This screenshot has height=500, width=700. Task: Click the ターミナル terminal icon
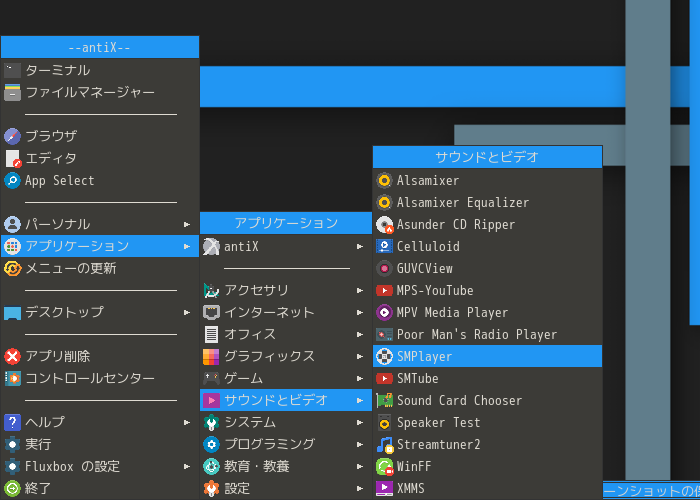pyautogui.click(x=12, y=70)
